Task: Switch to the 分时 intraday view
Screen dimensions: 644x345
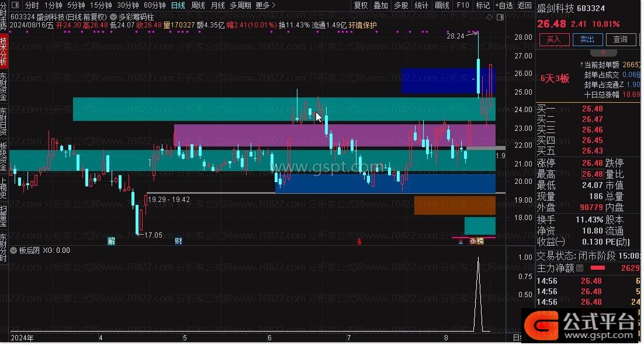Action: tap(32, 5)
